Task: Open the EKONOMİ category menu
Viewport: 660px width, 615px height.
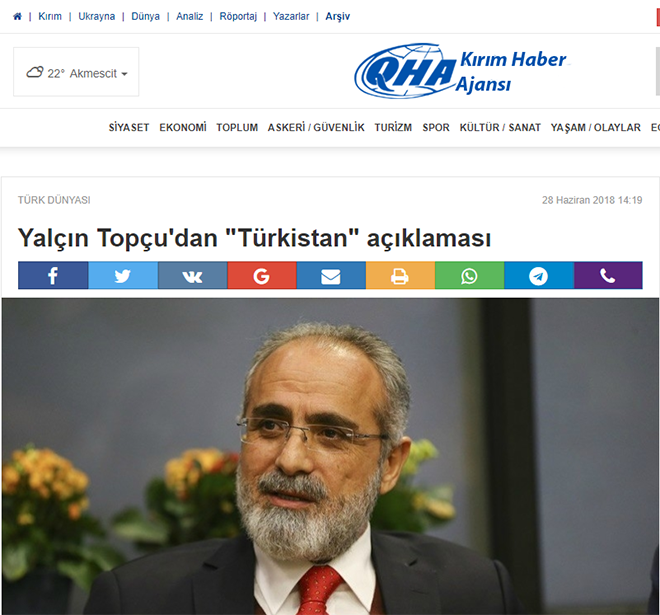Action: [183, 128]
